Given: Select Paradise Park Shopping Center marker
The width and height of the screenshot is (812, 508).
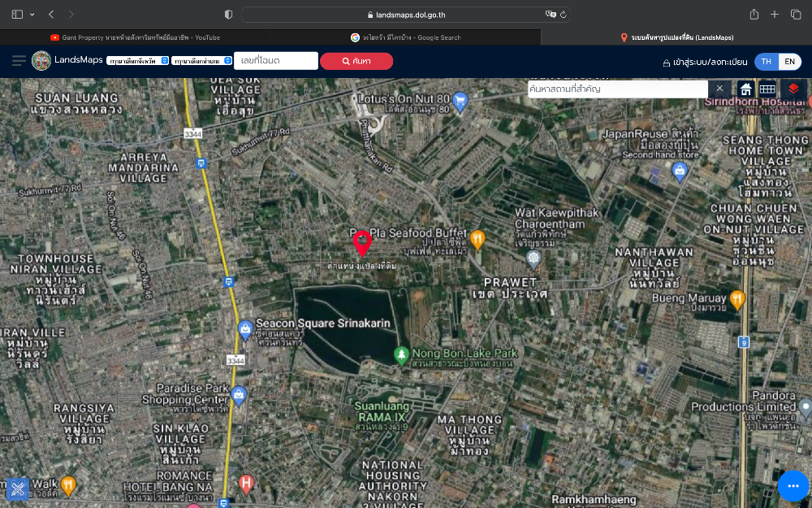Looking at the screenshot, I should pos(238,395).
